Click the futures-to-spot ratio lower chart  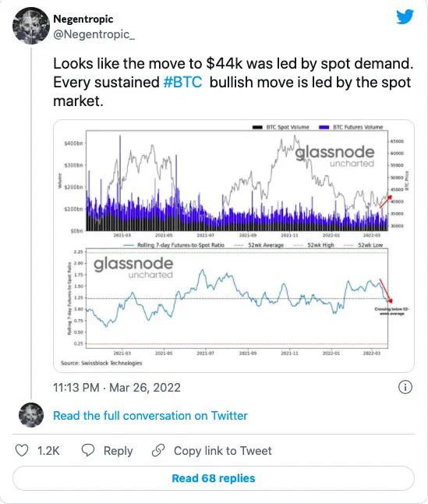[x=237, y=298]
